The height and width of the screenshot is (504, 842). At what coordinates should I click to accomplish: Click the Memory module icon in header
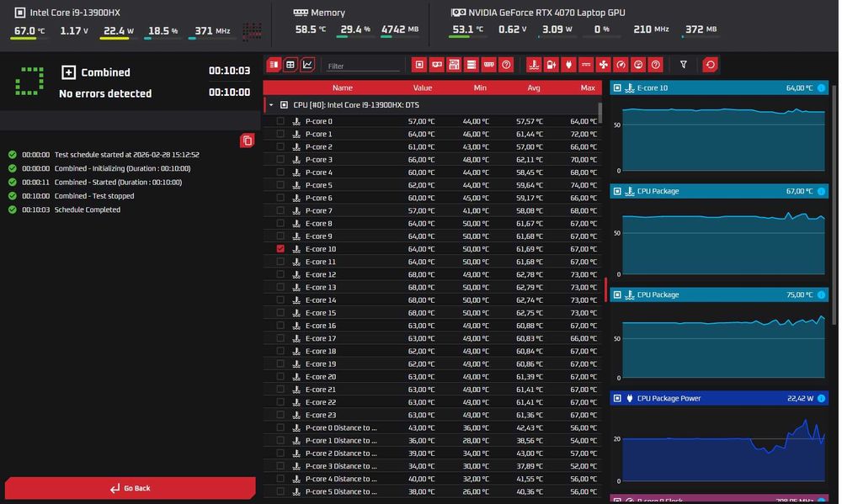tap(301, 13)
